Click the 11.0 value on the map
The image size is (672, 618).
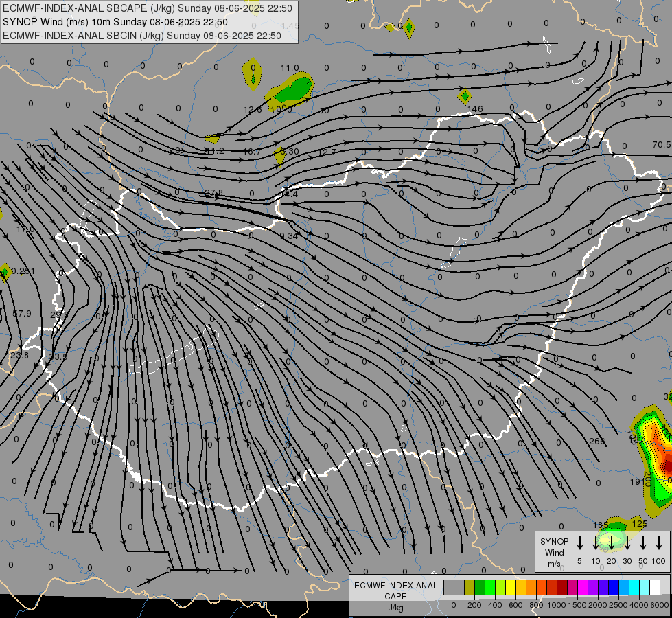tap(290, 68)
